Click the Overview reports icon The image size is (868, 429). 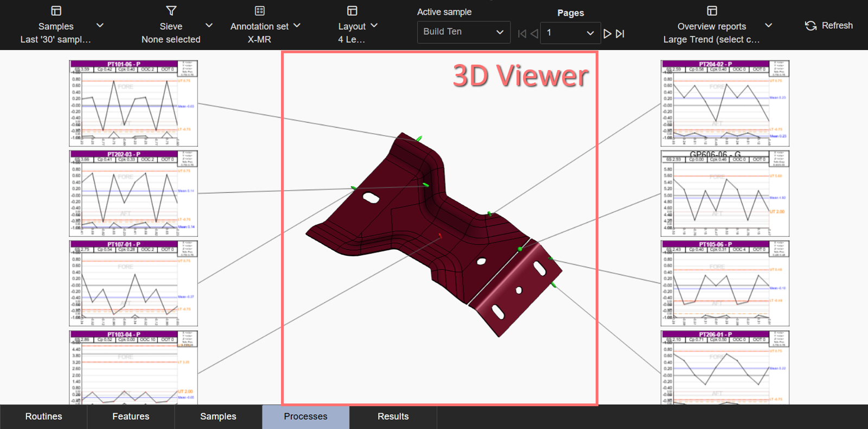pyautogui.click(x=712, y=11)
